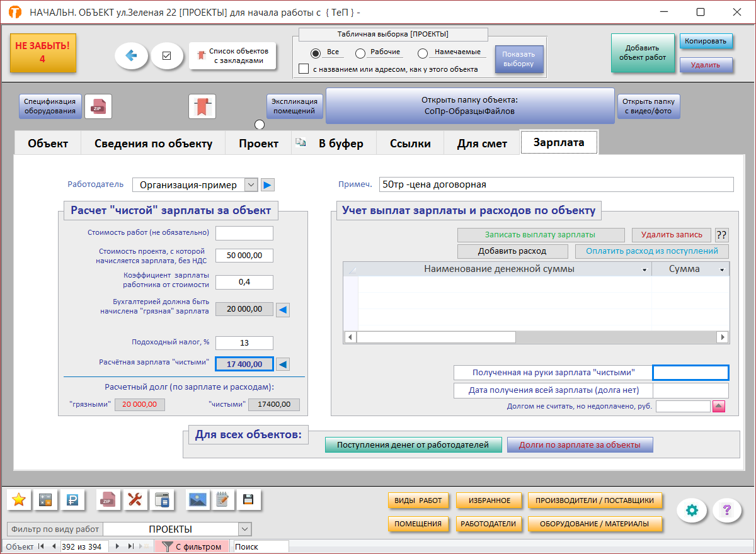
Task: Open the calculator icon in the bottom toolbar
Action: click(45, 500)
